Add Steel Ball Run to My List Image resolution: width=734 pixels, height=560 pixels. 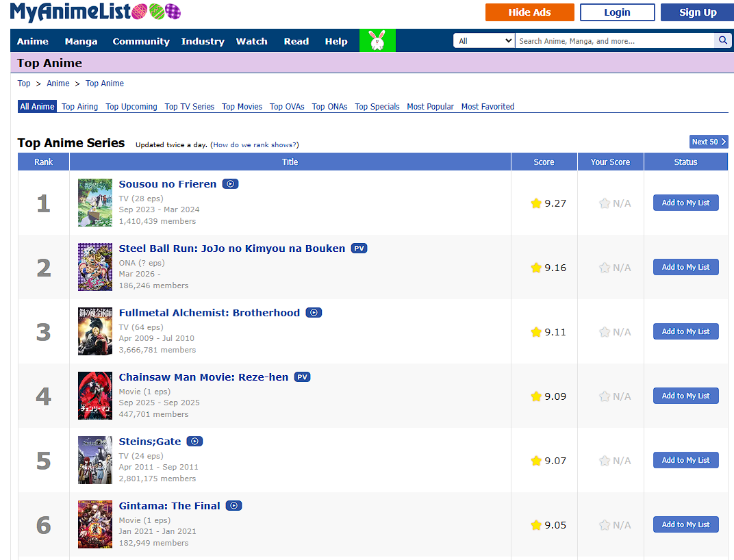[686, 267]
